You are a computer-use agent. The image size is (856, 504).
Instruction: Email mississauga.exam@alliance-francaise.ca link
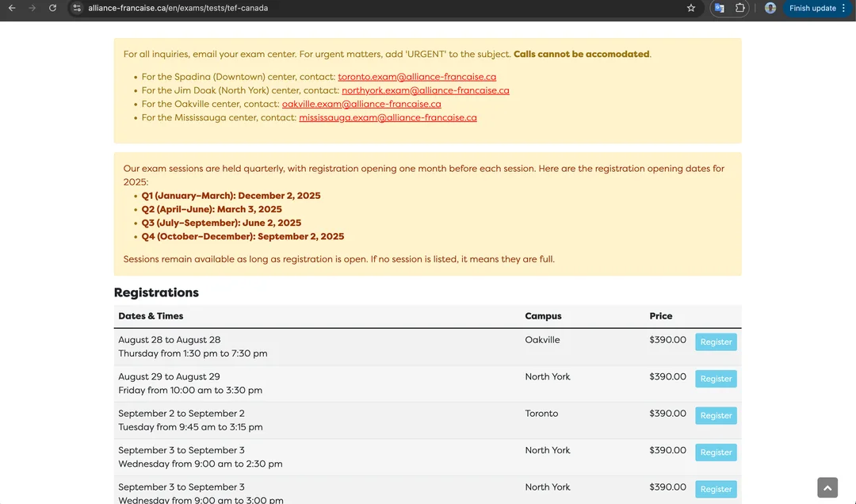388,118
